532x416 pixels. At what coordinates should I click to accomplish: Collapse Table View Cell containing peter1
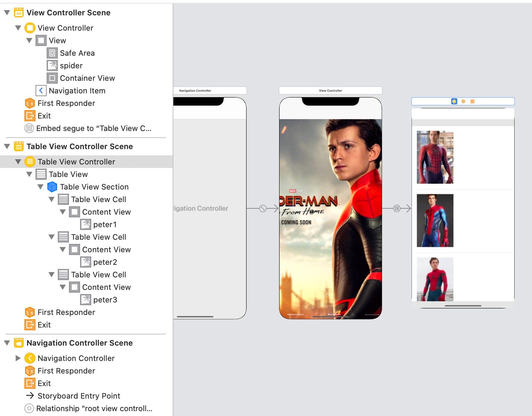click(52, 199)
